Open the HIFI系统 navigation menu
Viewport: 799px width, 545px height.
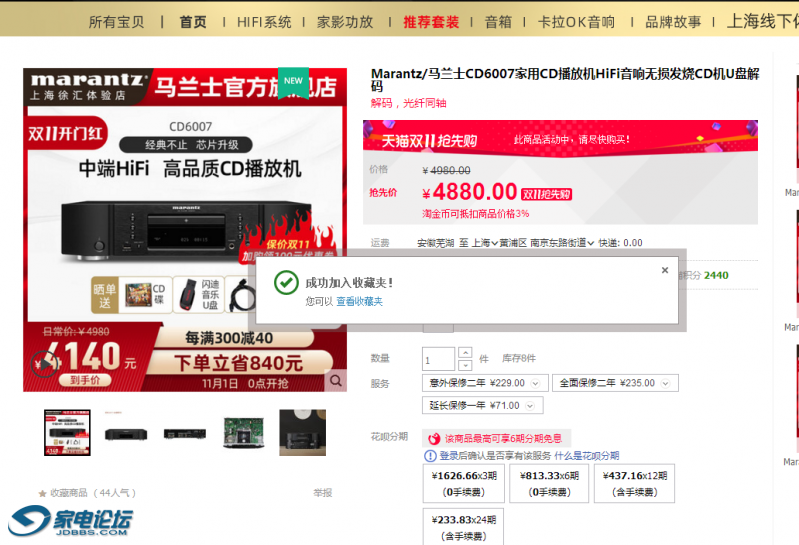coord(264,21)
